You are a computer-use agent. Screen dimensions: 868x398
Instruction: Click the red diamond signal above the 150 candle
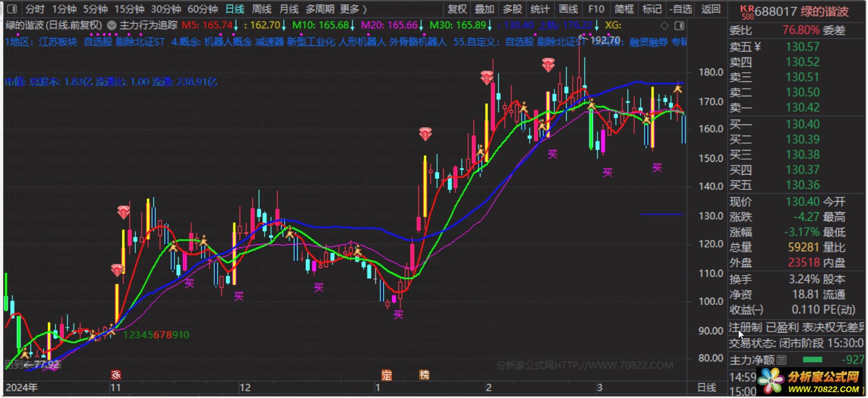[425, 134]
